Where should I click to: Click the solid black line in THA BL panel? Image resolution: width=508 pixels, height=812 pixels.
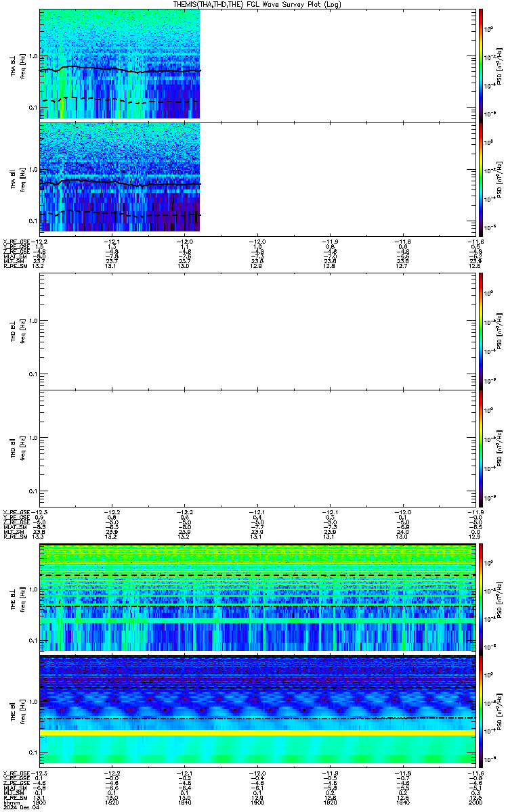[x=119, y=69]
